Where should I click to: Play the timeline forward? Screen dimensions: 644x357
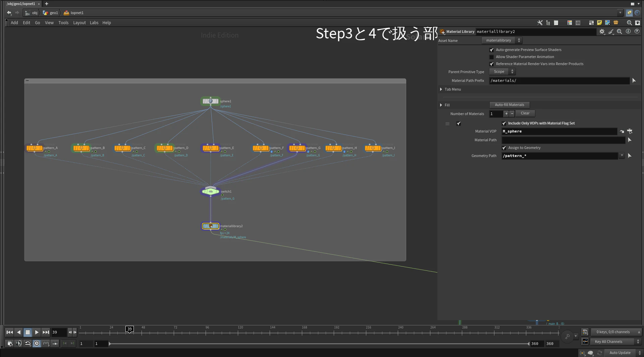pos(37,332)
